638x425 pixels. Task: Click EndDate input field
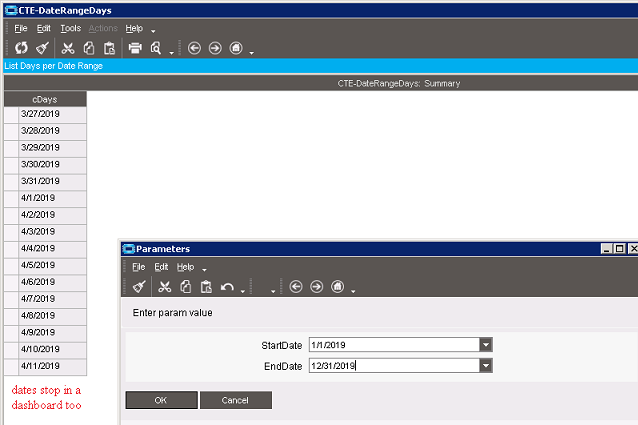coord(394,366)
